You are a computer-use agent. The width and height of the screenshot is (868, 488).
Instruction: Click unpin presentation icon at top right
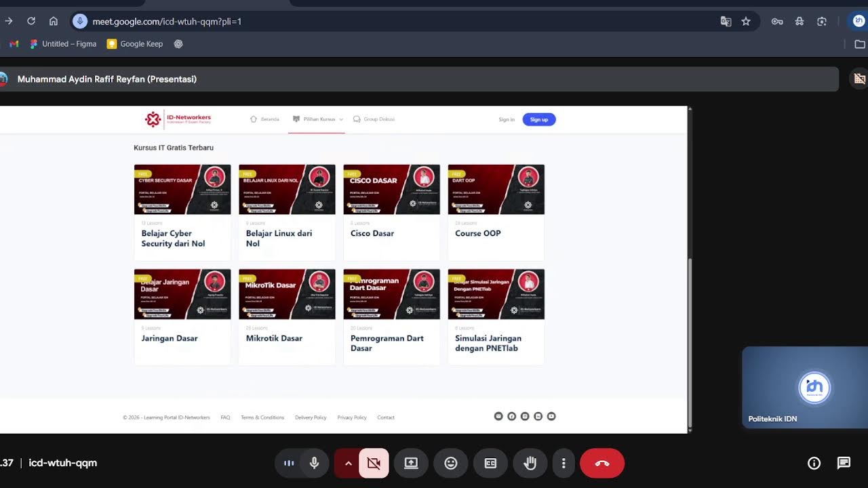click(860, 79)
